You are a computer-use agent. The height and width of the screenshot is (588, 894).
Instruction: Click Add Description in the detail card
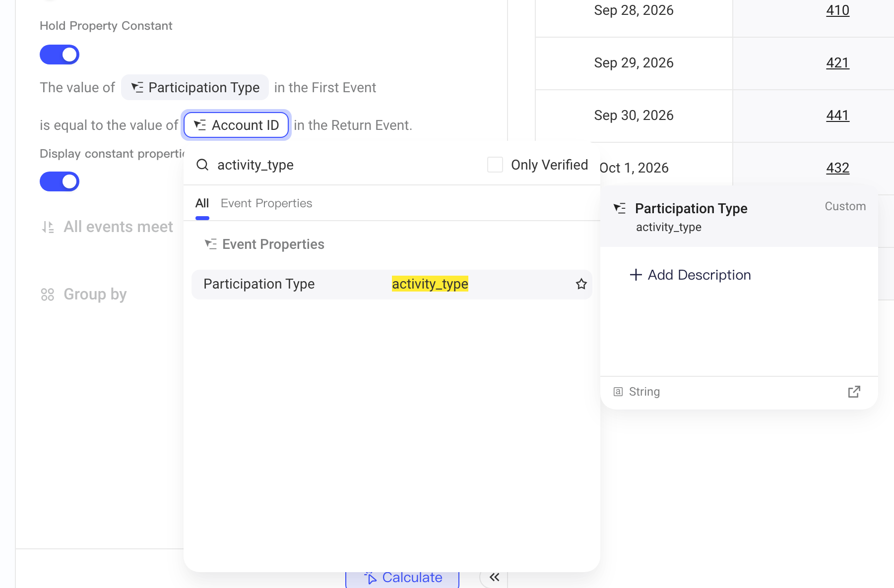(x=690, y=275)
